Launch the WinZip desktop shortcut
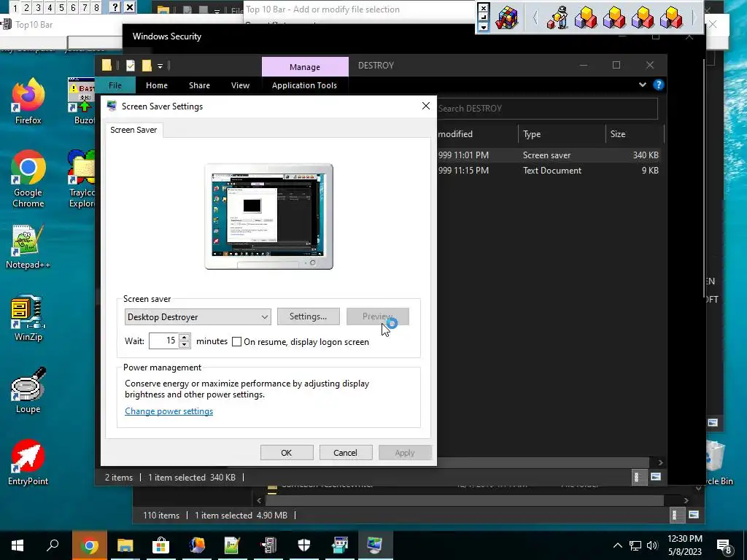Image resolution: width=747 pixels, height=560 pixels. click(28, 318)
